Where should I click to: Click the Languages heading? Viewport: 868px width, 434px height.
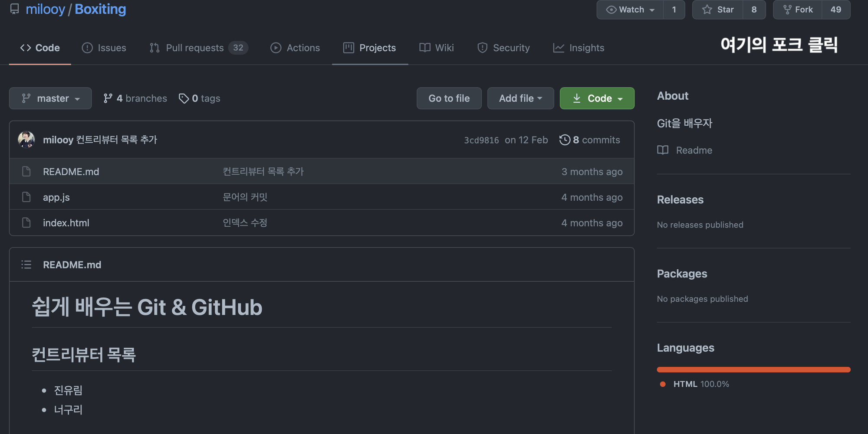coord(685,348)
